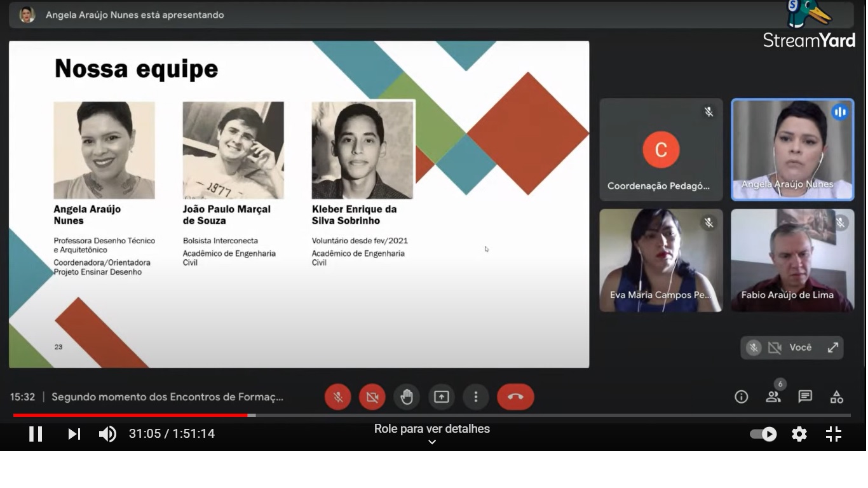Open the meeting details info icon
Image resolution: width=868 pixels, height=488 pixels.
(x=741, y=397)
